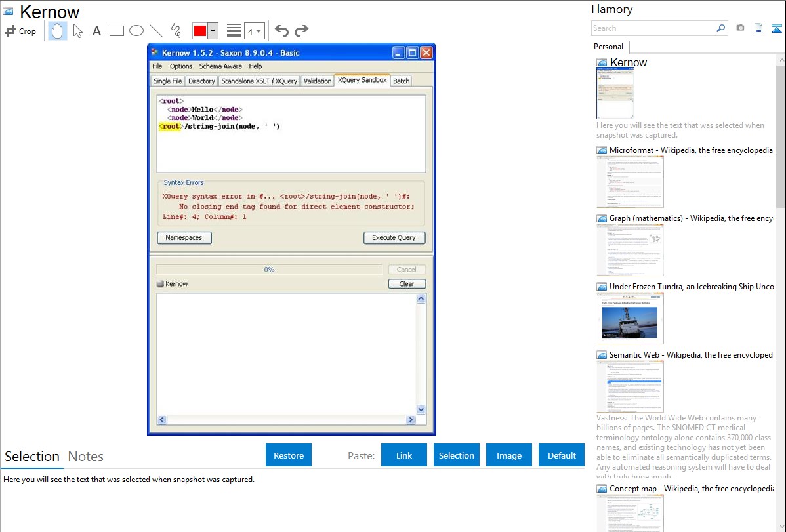Click the 0% progress bar
The height and width of the screenshot is (532, 786).
269,269
